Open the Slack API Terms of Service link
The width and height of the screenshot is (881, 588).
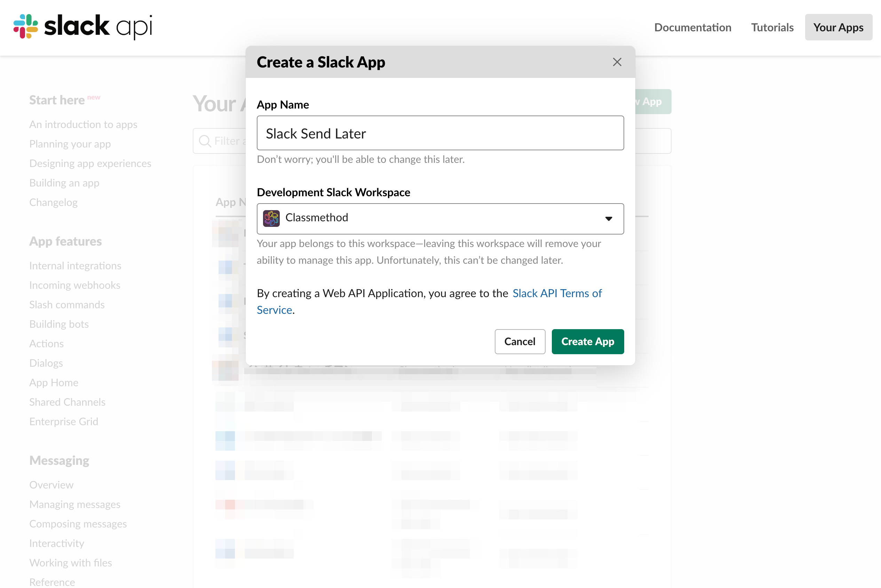pos(557,293)
